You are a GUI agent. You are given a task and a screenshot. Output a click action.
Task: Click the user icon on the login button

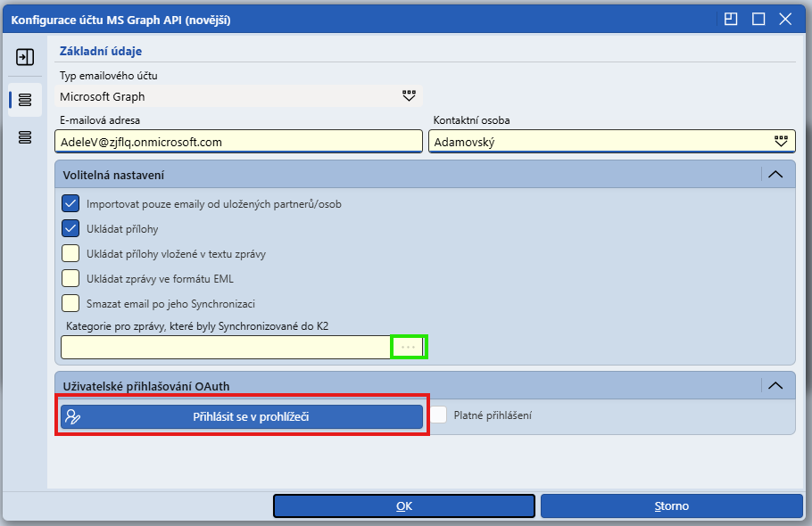(x=73, y=417)
